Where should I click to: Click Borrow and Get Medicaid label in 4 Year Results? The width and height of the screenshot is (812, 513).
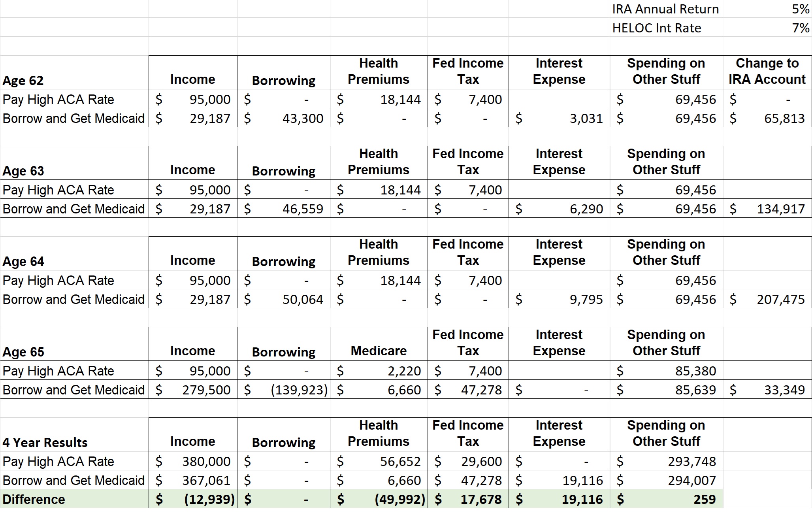click(x=73, y=480)
